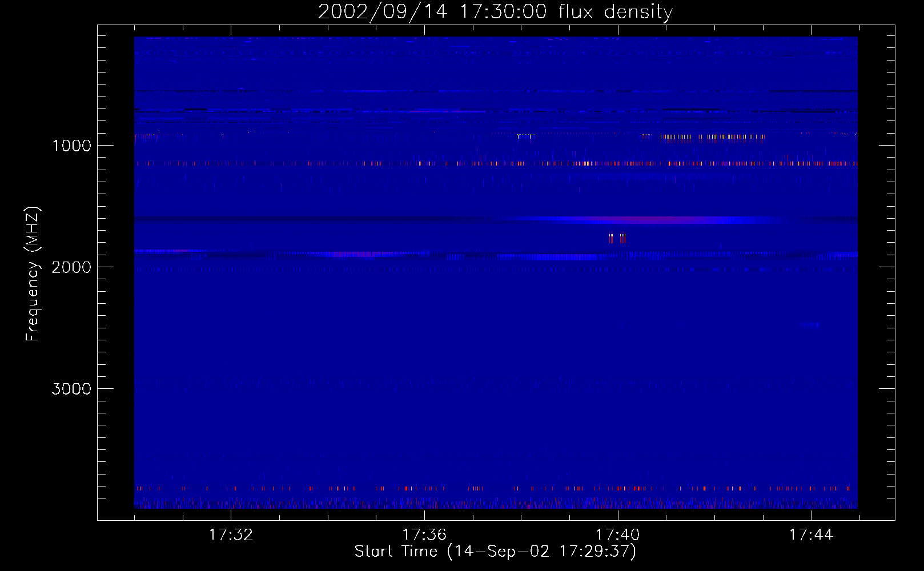
Task: Click the 17:40 time tick label
Action: (618, 535)
